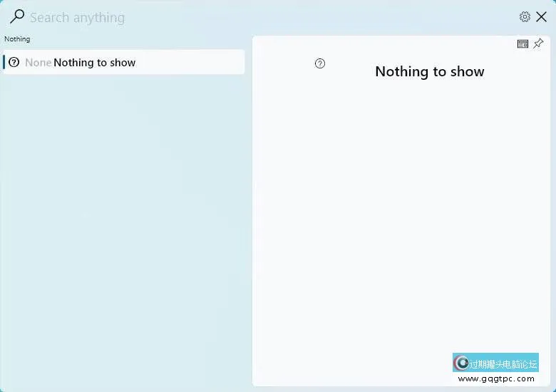Close the search window with X
556x392 pixels.
[542, 17]
